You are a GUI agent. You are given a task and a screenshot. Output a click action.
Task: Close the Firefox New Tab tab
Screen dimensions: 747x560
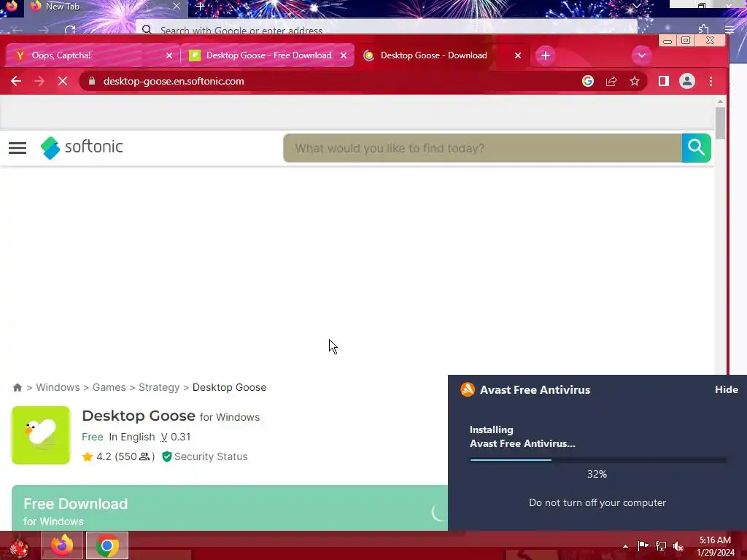177,6
